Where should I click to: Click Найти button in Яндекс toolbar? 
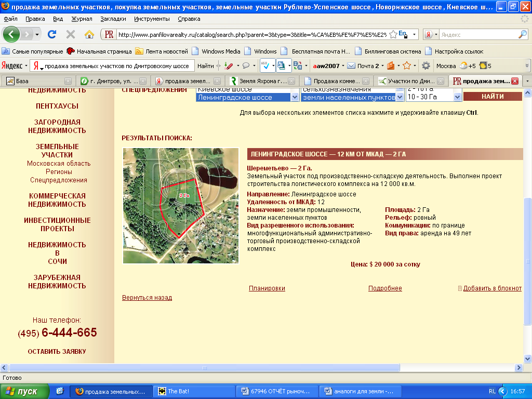coord(206,66)
